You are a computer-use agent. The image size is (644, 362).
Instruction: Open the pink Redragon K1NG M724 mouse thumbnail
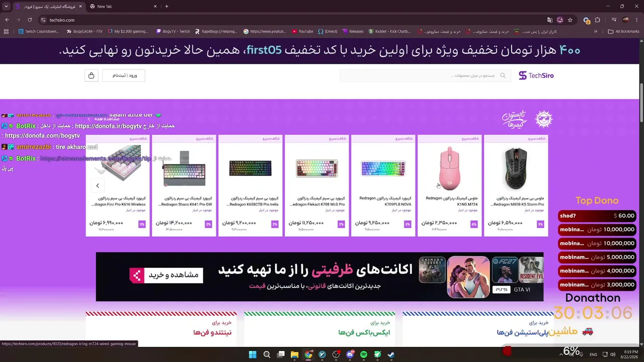click(450, 168)
